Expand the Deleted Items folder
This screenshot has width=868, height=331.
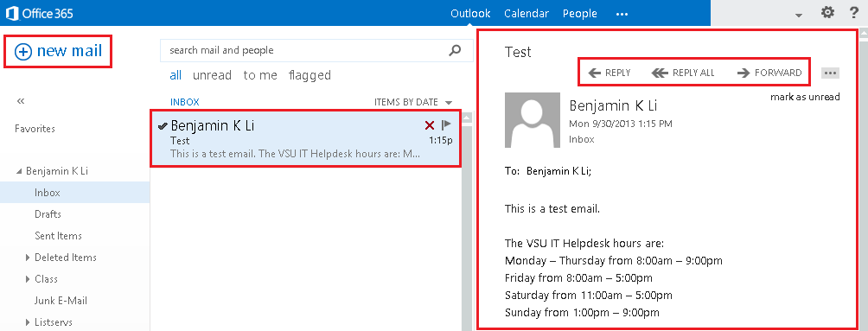[28, 258]
